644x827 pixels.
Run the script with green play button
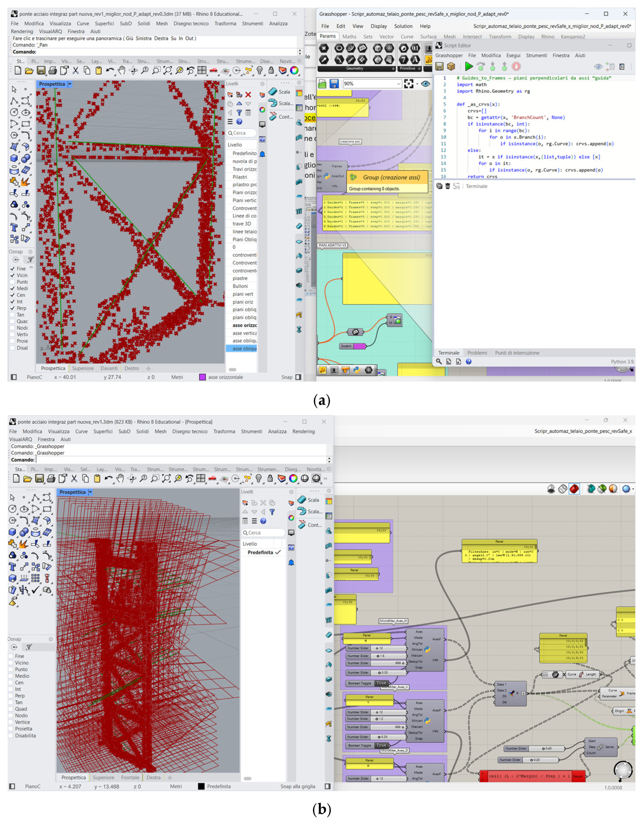coord(469,67)
